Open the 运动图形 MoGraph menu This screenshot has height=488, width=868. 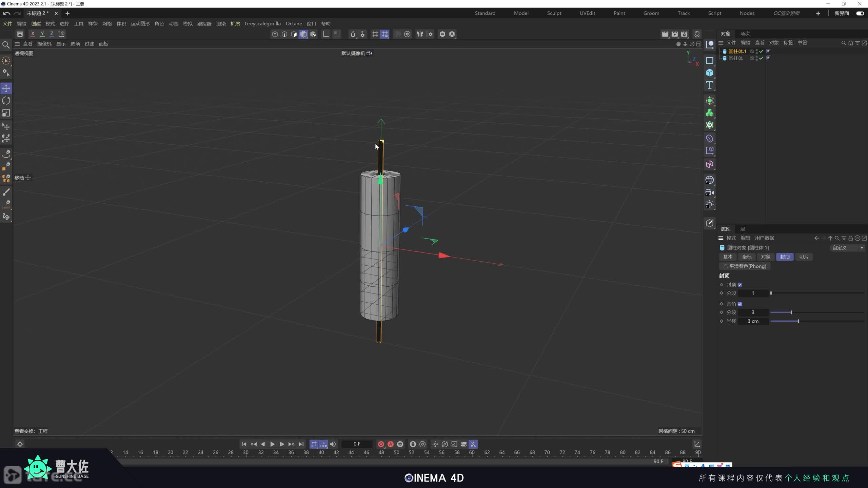[140, 23]
